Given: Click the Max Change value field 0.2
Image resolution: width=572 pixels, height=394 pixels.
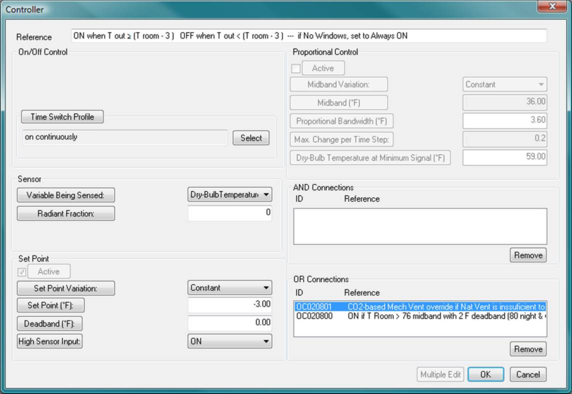Looking at the screenshot, I should pos(505,139).
